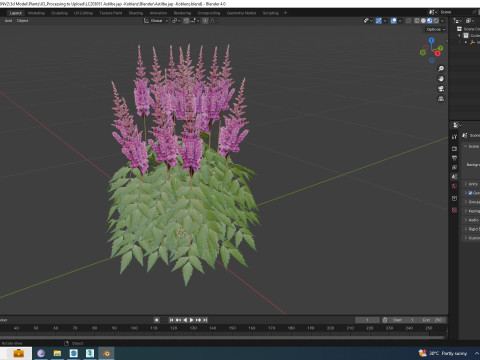Screen dimensions: 480x360
Task: Click the green S taskbar app icon
Action: [90, 353]
